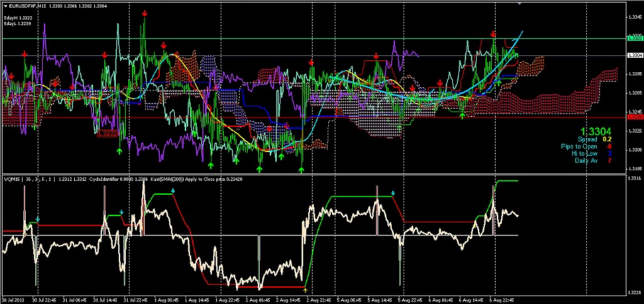Click the rightmost red down arrow on the main chart
This screenshot has height=304, width=644.
pyautogui.click(x=493, y=34)
